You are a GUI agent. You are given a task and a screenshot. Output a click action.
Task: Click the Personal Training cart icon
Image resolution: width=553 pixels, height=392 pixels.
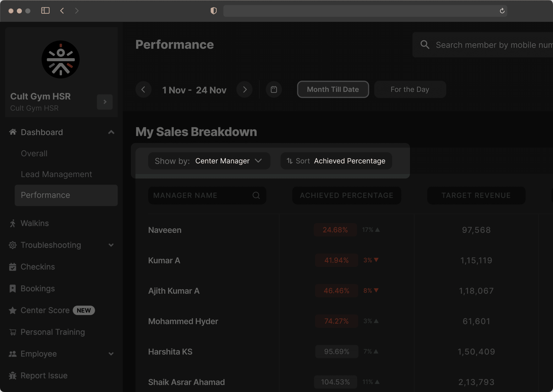point(13,332)
